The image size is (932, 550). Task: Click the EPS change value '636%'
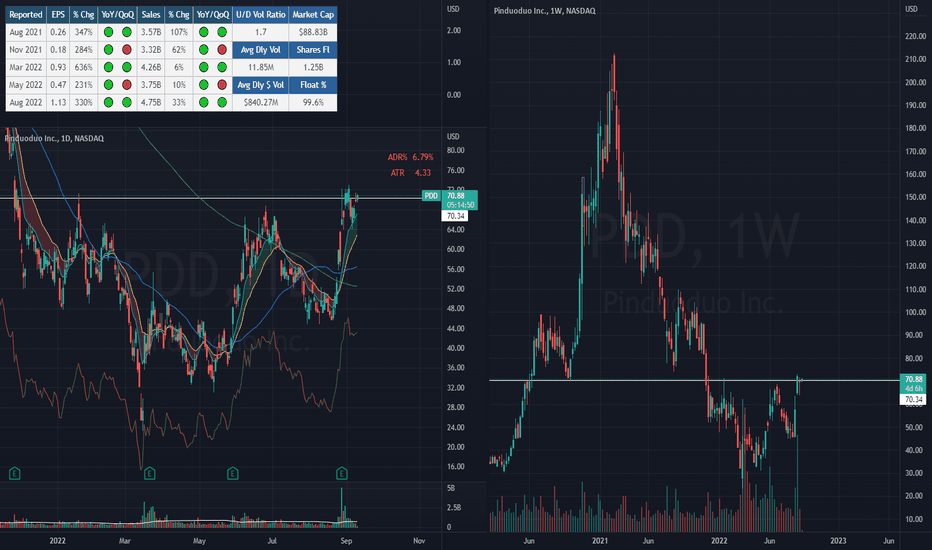[x=84, y=67]
